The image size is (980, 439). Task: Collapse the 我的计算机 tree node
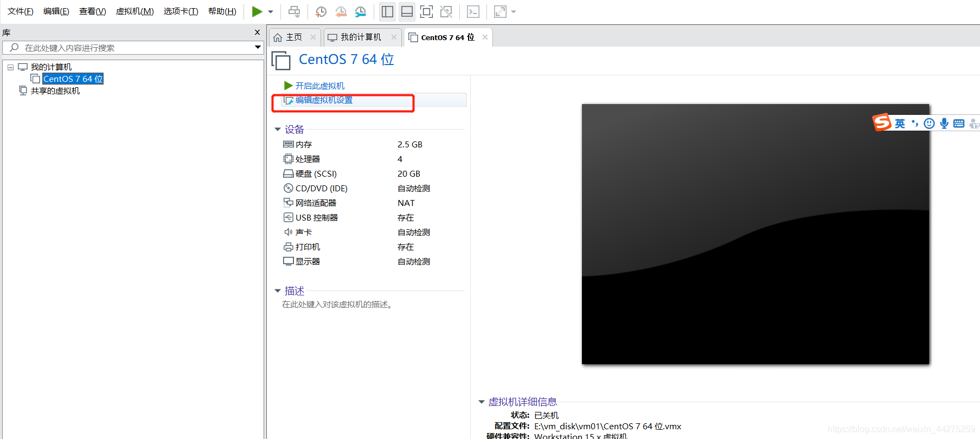tap(10, 67)
